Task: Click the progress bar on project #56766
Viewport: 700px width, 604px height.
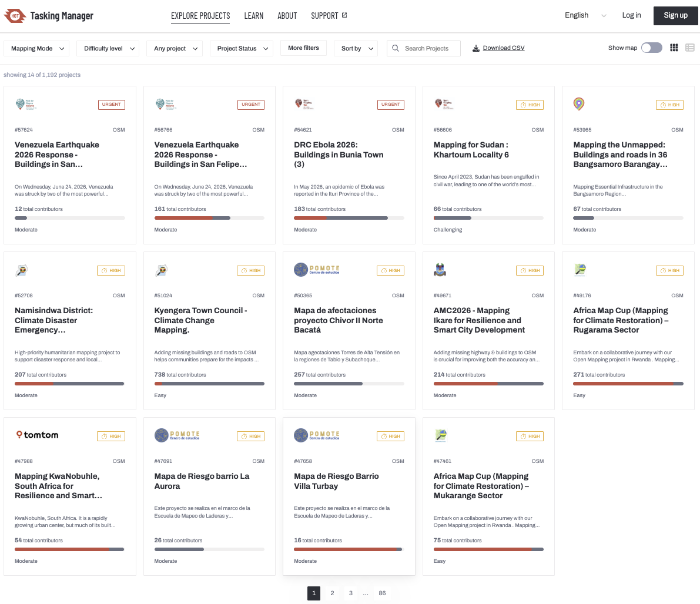Action: (x=209, y=218)
